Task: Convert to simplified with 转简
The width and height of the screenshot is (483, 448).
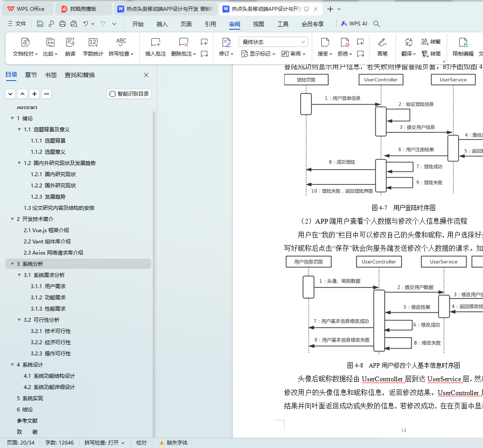Action: [431, 53]
